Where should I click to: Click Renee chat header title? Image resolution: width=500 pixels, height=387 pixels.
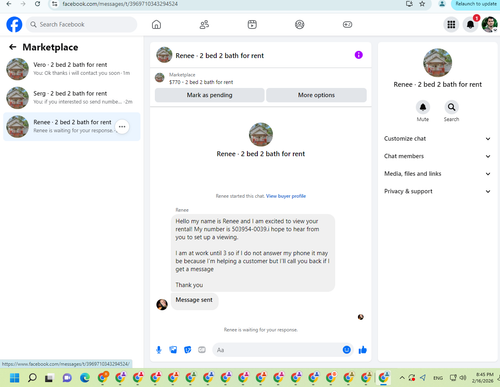219,56
